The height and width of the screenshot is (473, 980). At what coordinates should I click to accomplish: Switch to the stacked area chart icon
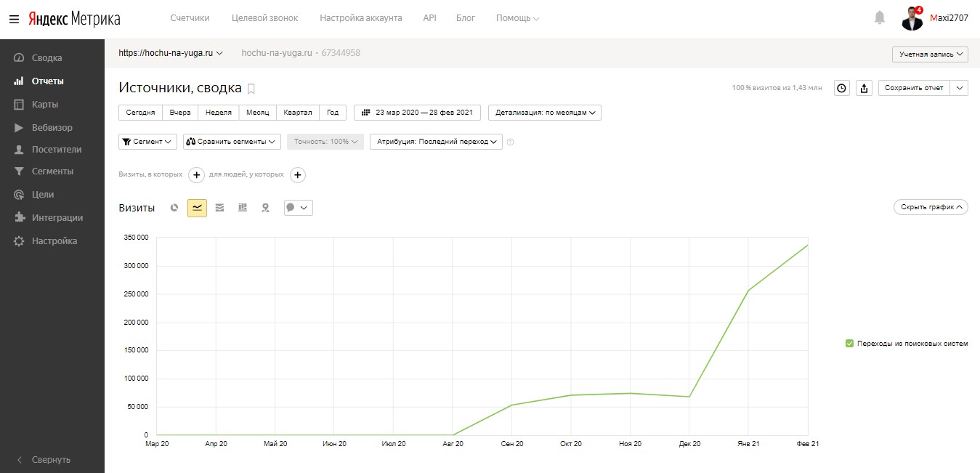(x=220, y=208)
